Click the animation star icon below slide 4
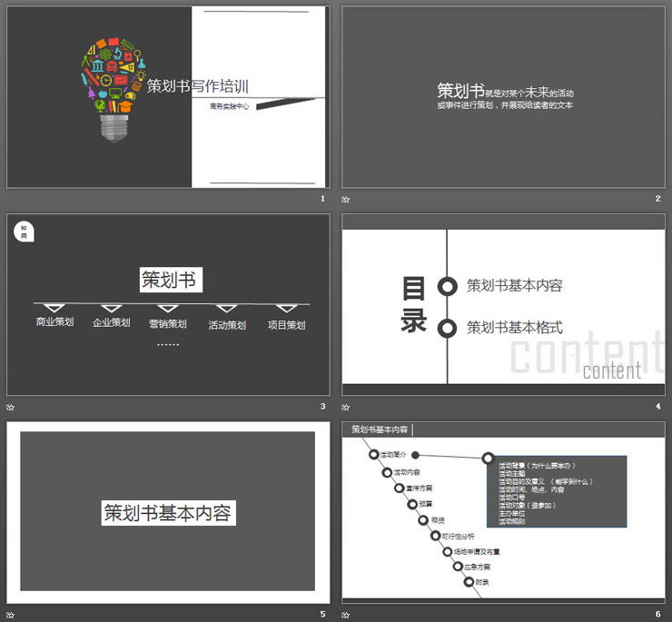The image size is (672, 622). tap(346, 407)
